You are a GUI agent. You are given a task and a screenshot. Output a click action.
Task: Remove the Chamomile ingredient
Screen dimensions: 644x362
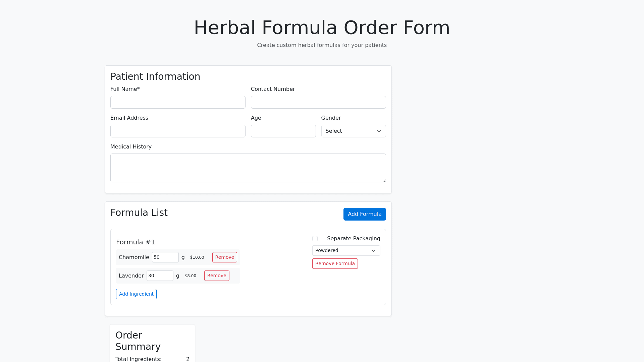point(224,257)
